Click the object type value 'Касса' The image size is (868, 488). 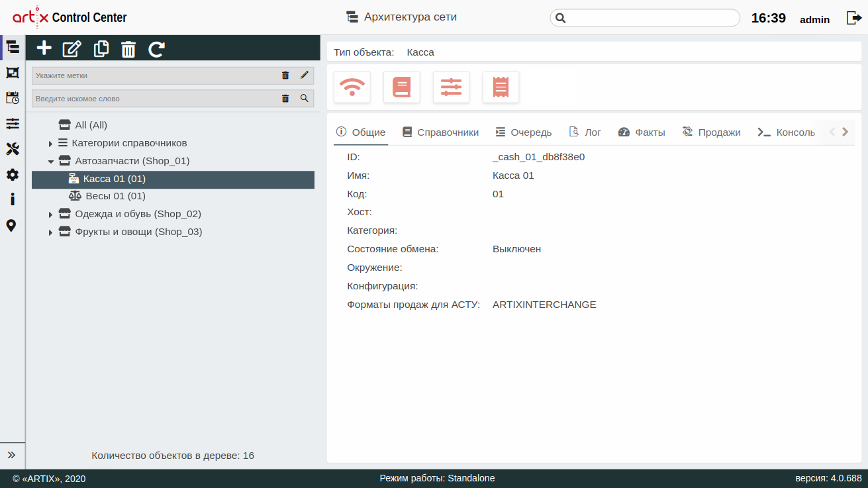pyautogui.click(x=420, y=52)
